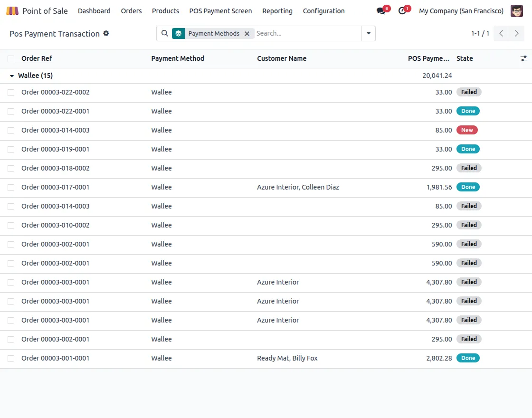Remove the Payment Methods filter facet
Image resolution: width=532 pixels, height=418 pixels.
(x=247, y=34)
